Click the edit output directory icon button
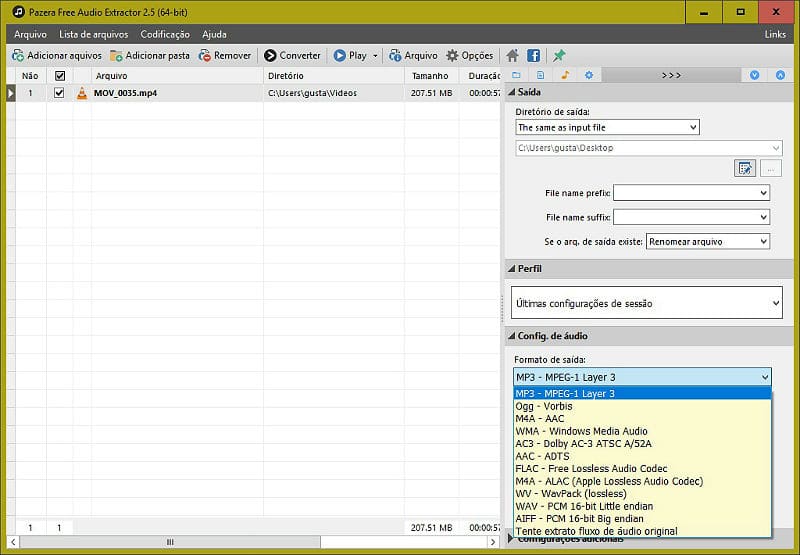The height and width of the screenshot is (555, 800). click(745, 168)
